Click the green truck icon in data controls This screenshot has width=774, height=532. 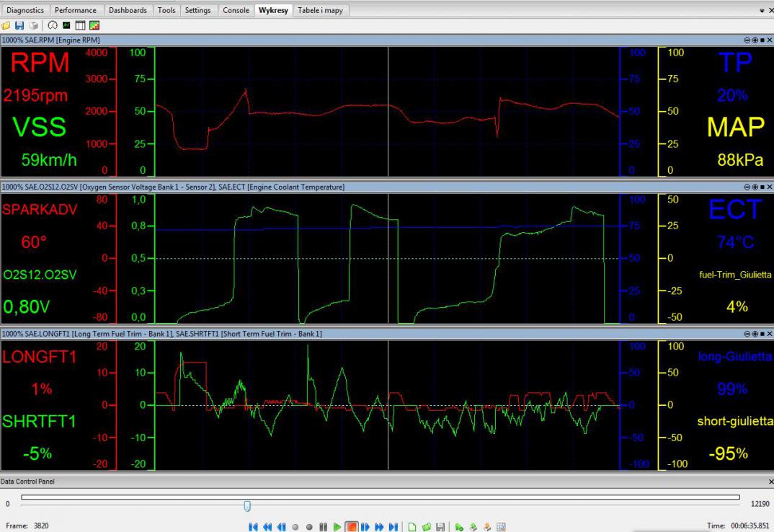[459, 526]
